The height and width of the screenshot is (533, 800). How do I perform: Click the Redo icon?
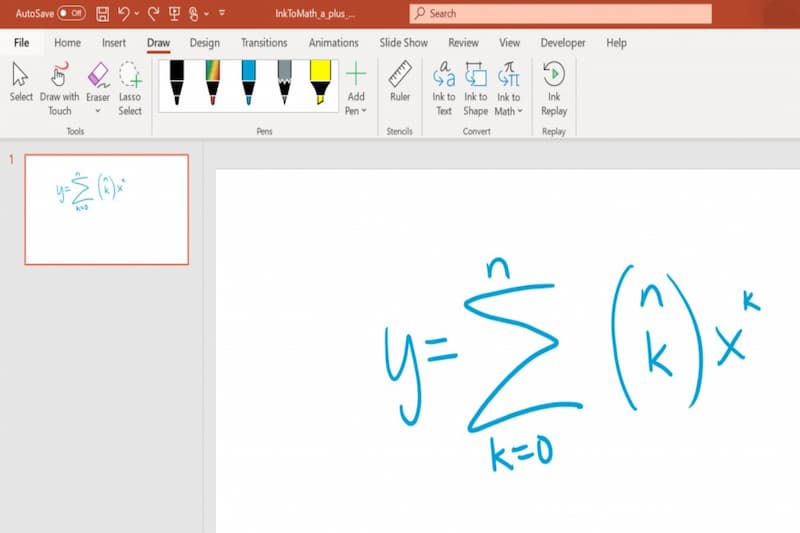154,14
